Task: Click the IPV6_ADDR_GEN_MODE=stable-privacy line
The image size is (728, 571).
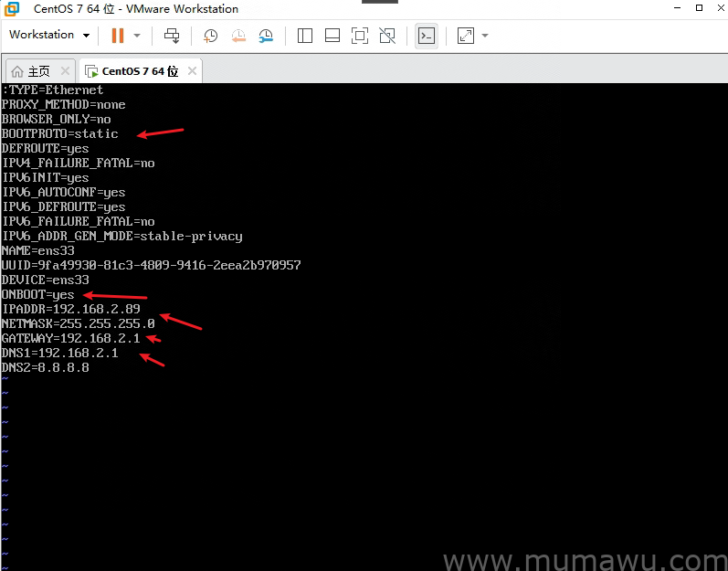Action: 122,237
